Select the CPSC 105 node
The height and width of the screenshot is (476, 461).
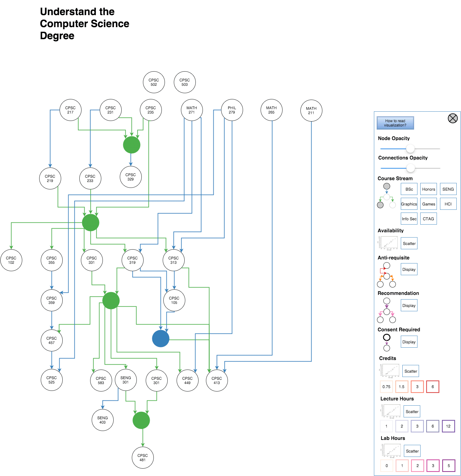[x=174, y=300]
